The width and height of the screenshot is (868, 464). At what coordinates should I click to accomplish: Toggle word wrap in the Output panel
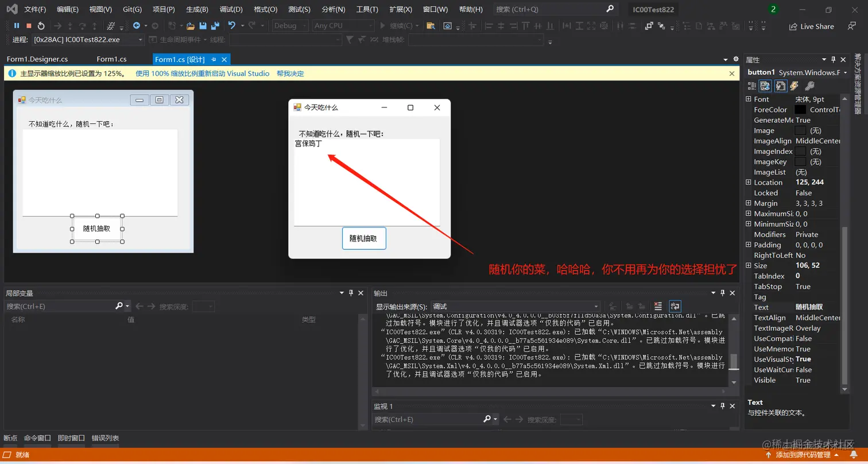[675, 307]
